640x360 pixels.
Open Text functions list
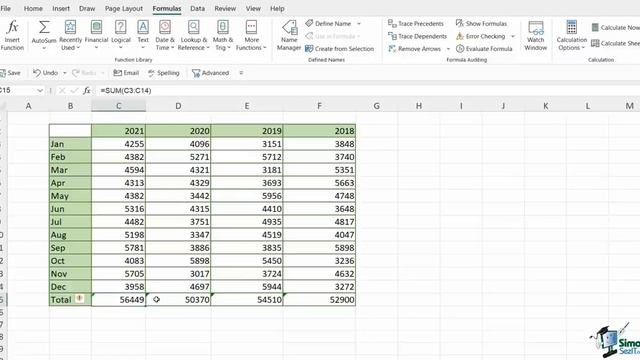[x=143, y=36]
